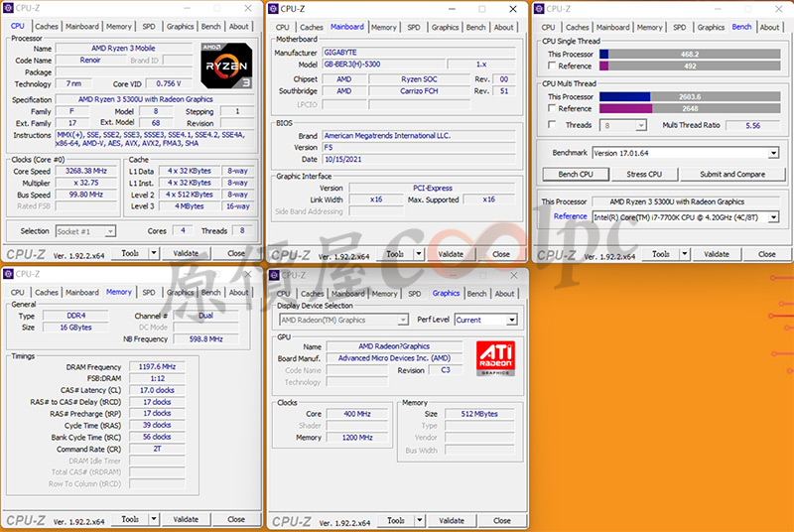
Task: Open the Tools dropdown arrow in the Memory window
Action: (154, 519)
